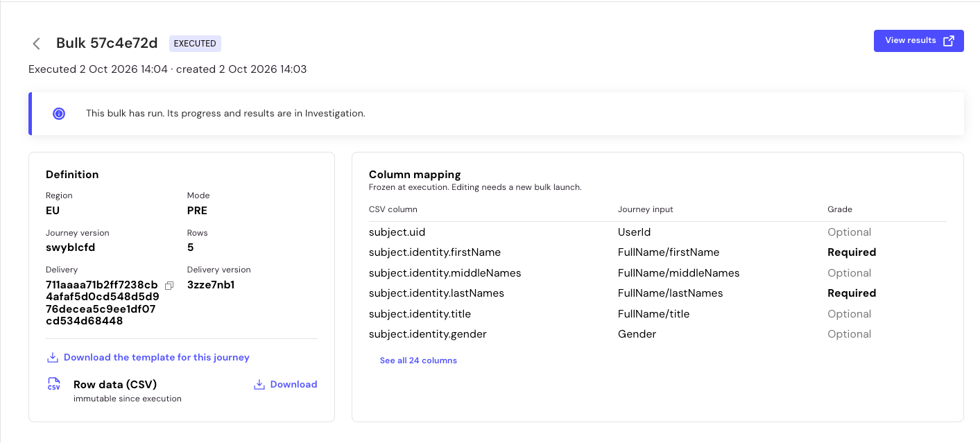Click the Mode value PRE
This screenshot has height=443, width=980.
pyautogui.click(x=197, y=211)
